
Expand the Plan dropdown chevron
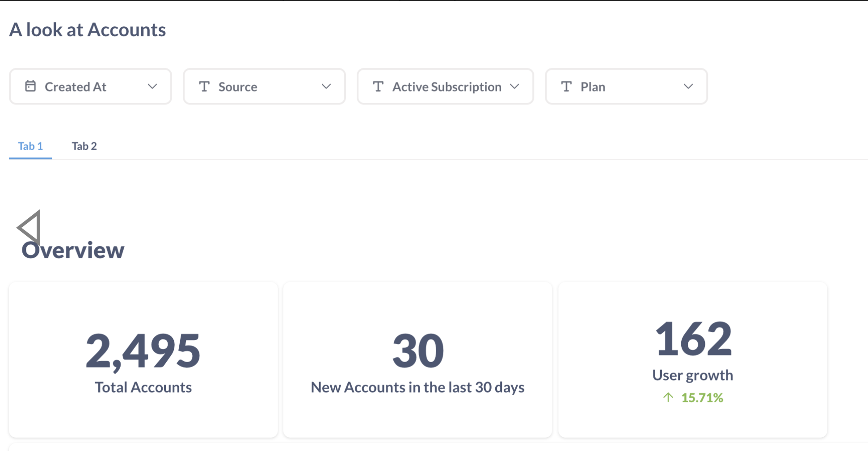tap(688, 86)
